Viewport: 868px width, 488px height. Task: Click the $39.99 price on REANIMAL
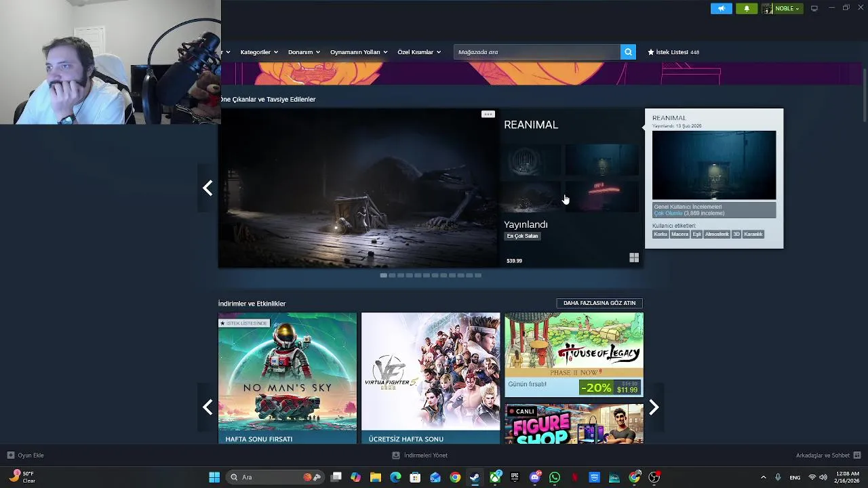point(514,260)
